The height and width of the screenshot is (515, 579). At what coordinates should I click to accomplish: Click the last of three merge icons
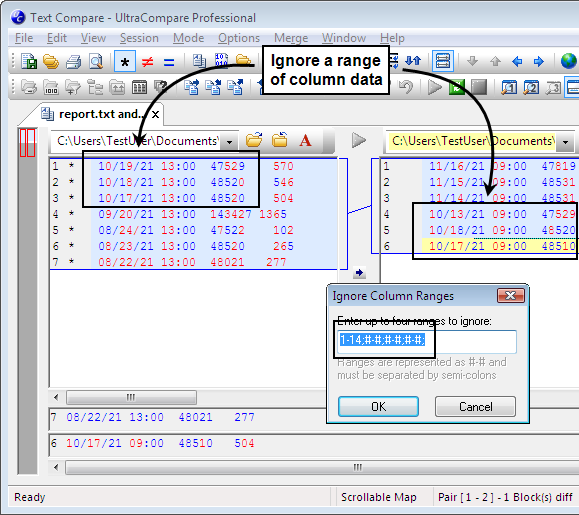pos(236,87)
